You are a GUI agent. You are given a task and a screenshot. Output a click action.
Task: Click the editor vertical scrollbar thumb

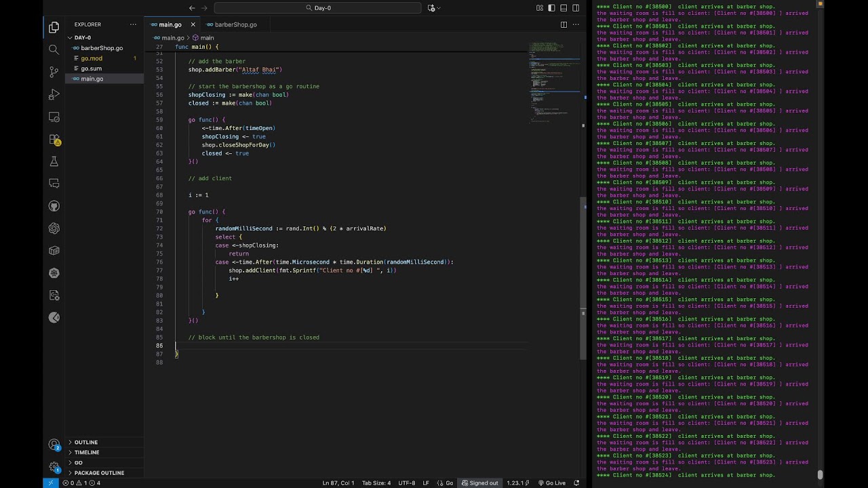(583, 278)
